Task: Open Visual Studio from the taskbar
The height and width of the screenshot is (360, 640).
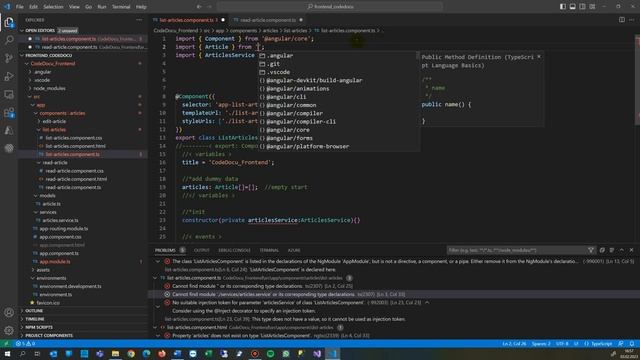Action: click(317, 353)
